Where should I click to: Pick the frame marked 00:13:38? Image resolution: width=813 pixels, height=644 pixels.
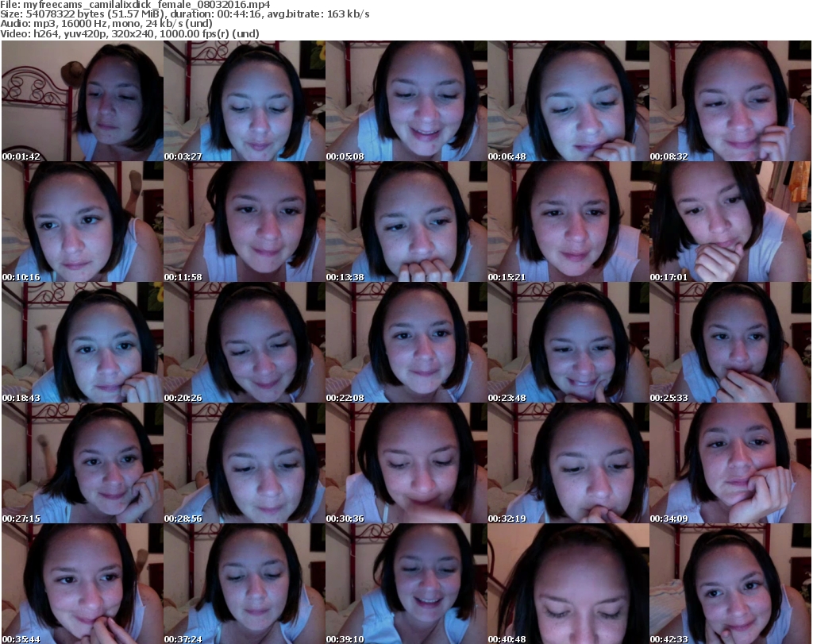tap(406, 222)
